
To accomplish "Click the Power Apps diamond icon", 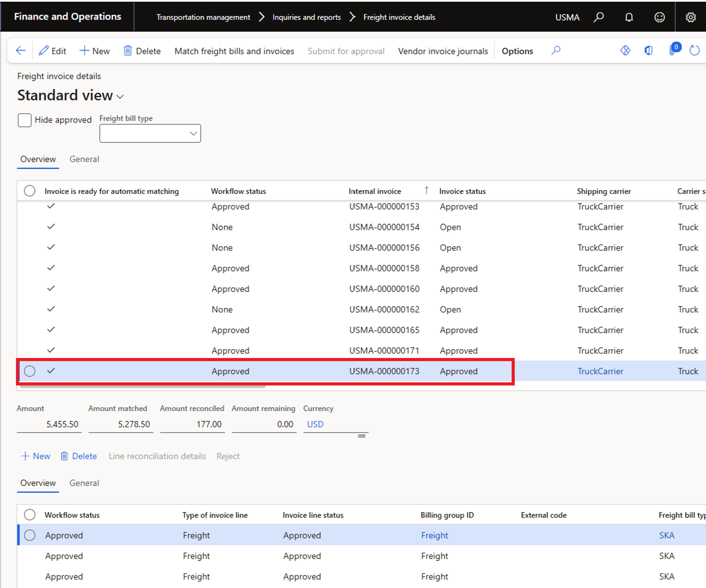I will 625,51.
